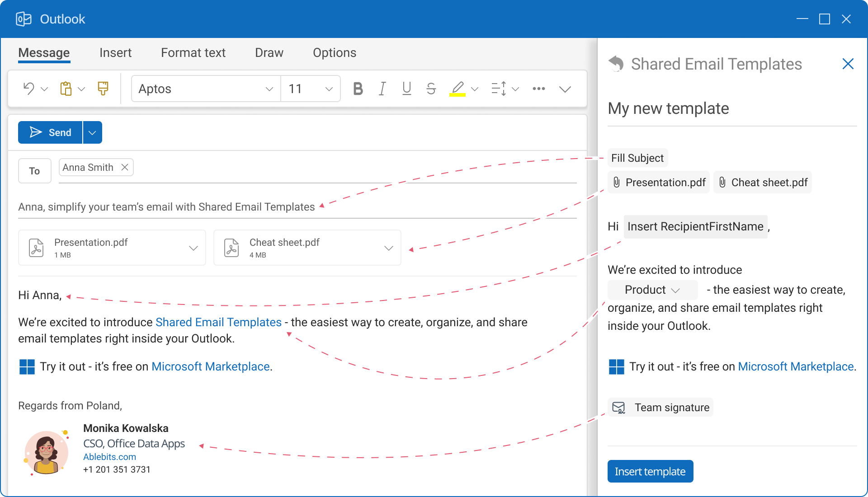
Task: Undo the last action
Action: pyautogui.click(x=28, y=89)
